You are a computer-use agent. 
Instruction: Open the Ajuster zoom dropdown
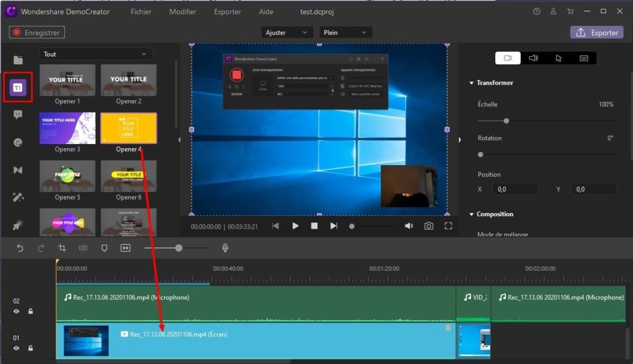(287, 32)
